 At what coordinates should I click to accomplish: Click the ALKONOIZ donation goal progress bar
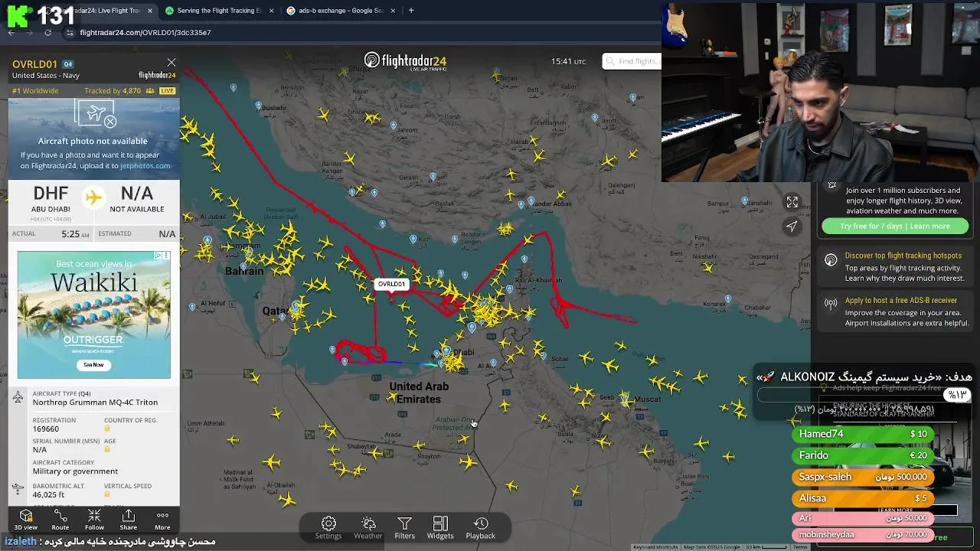pos(864,395)
